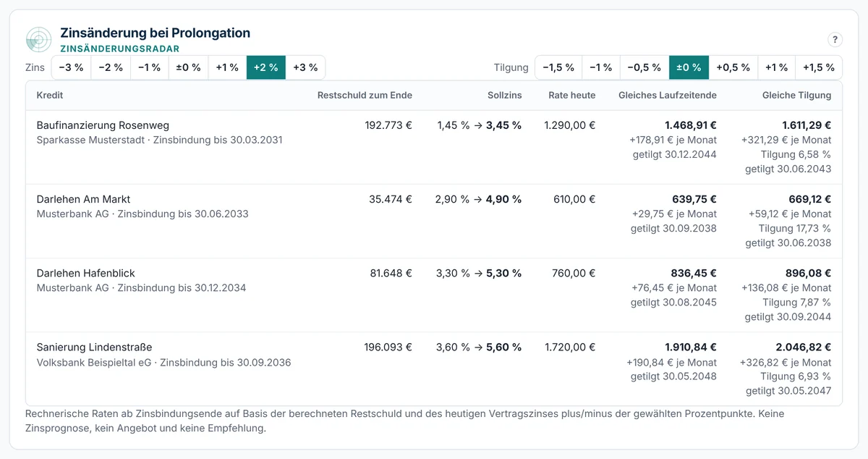Click Restschuld value 35.474 €
868x459 pixels.
point(391,199)
